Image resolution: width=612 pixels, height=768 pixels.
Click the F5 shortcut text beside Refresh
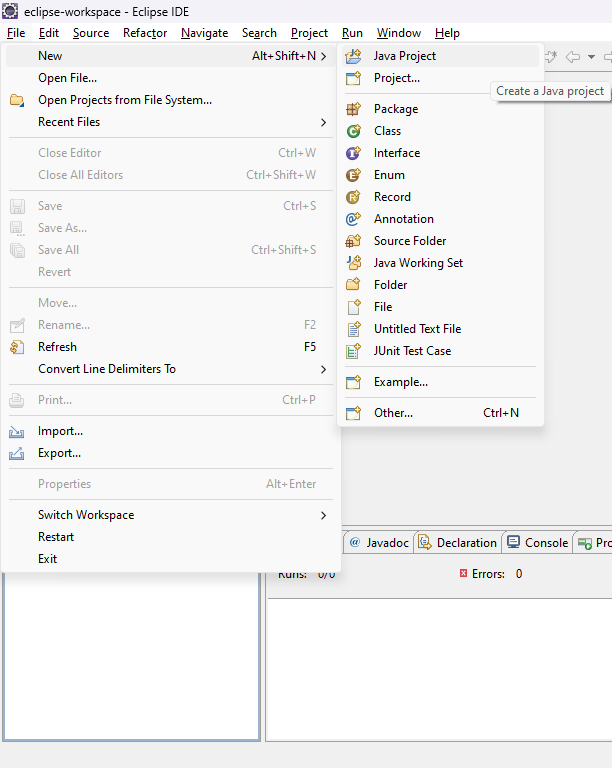pos(310,347)
